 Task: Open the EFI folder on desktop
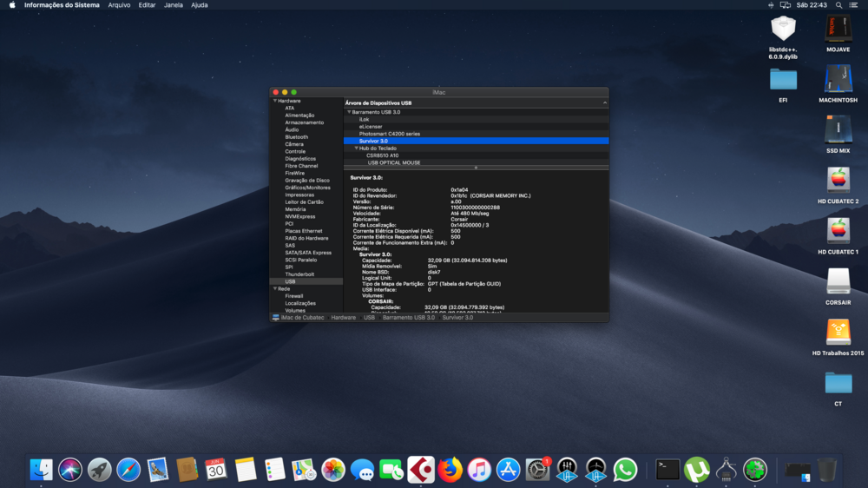click(x=783, y=79)
